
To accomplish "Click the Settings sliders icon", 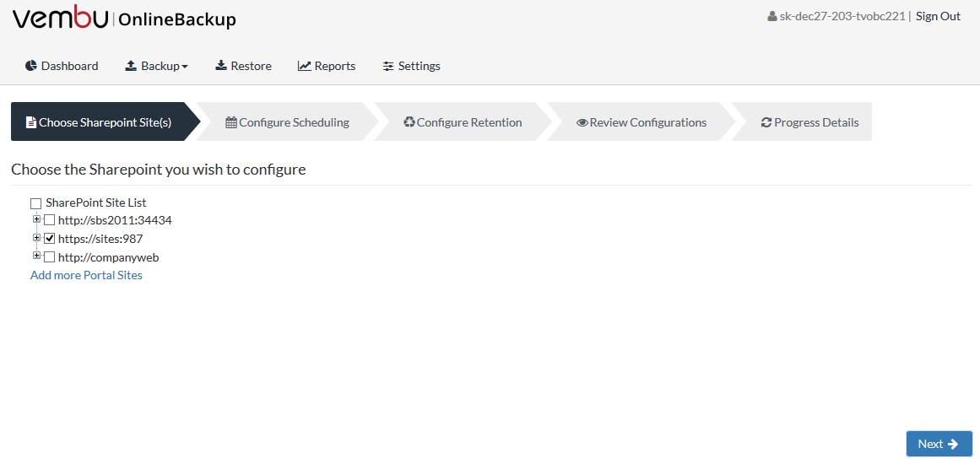I will point(388,66).
